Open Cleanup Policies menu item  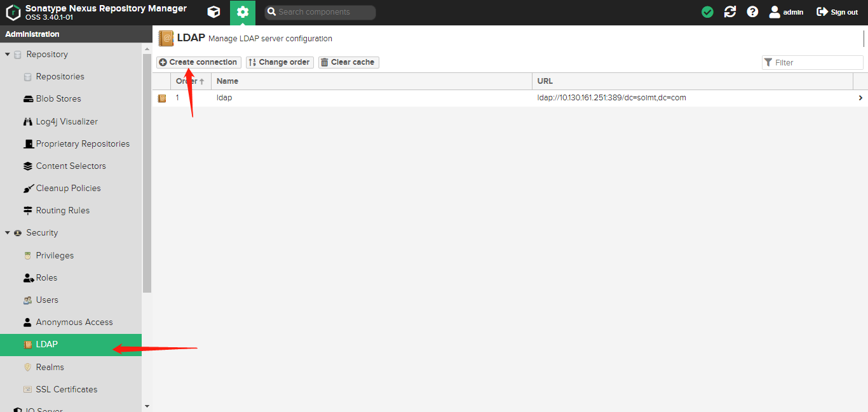[68, 189]
